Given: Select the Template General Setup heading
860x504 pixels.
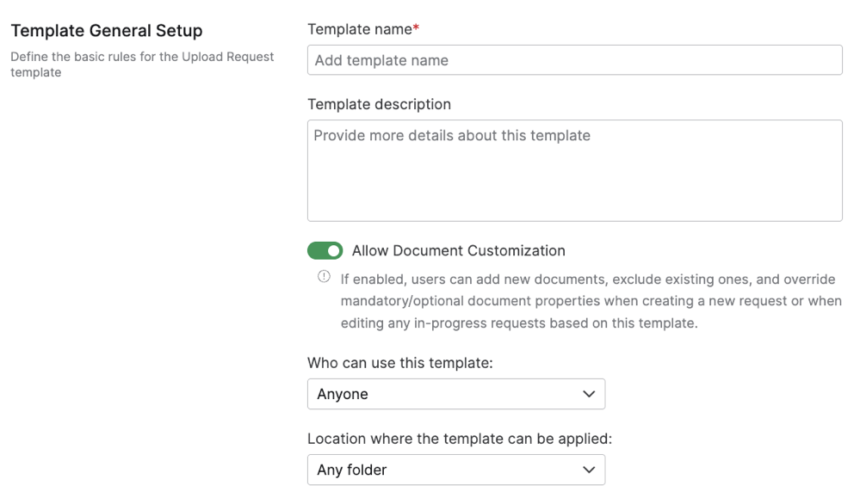Looking at the screenshot, I should 106,30.
